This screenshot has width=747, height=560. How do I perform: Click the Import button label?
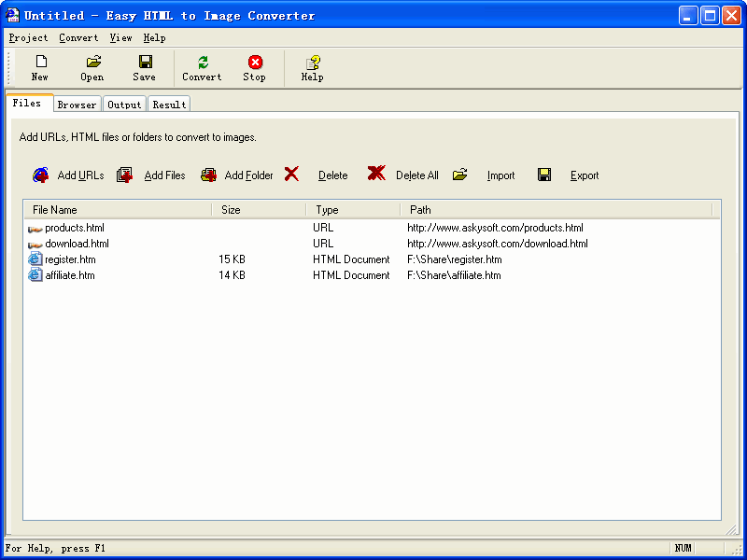[500, 175]
